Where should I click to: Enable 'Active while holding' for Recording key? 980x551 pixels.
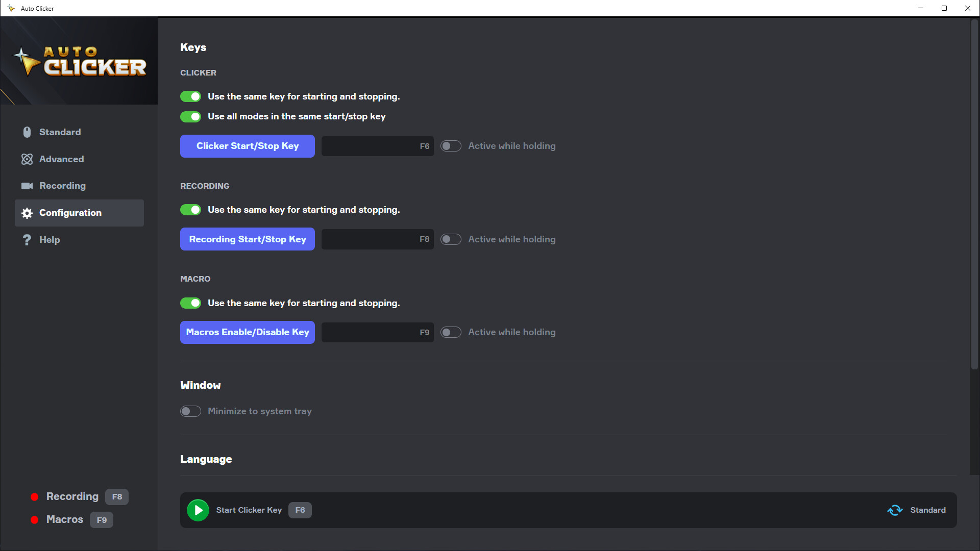(451, 239)
